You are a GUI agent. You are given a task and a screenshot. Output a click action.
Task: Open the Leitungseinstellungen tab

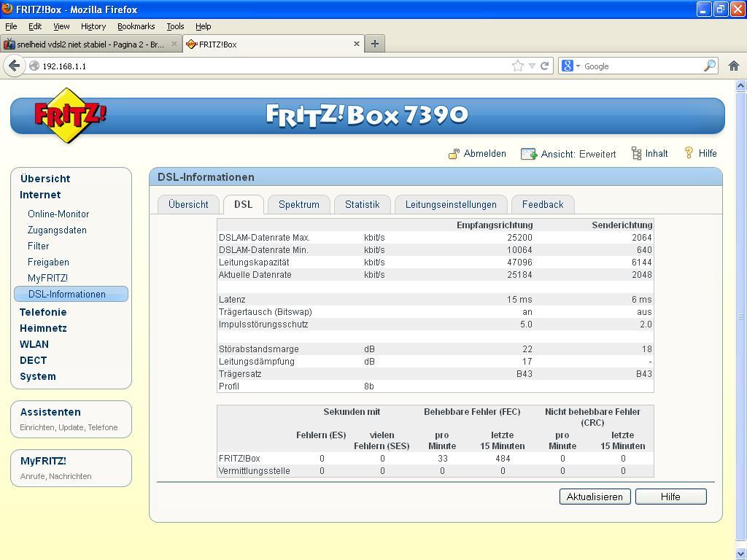coord(451,204)
